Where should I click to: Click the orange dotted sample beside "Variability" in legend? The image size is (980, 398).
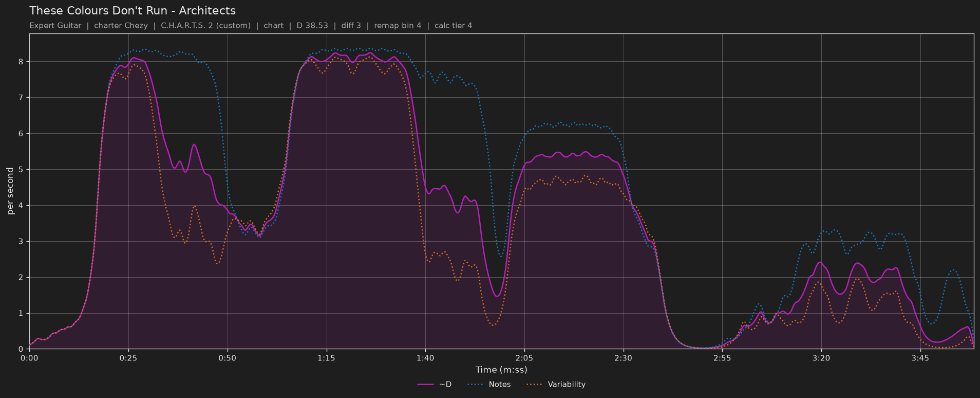(x=535, y=385)
